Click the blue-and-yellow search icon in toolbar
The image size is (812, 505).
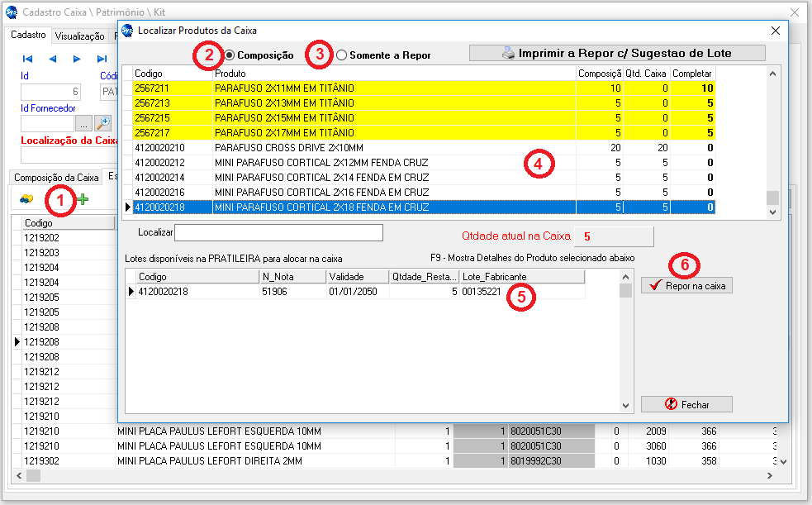click(26, 199)
